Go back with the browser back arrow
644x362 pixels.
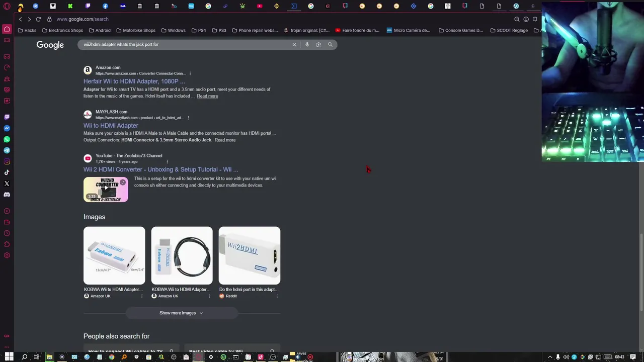[20, 19]
